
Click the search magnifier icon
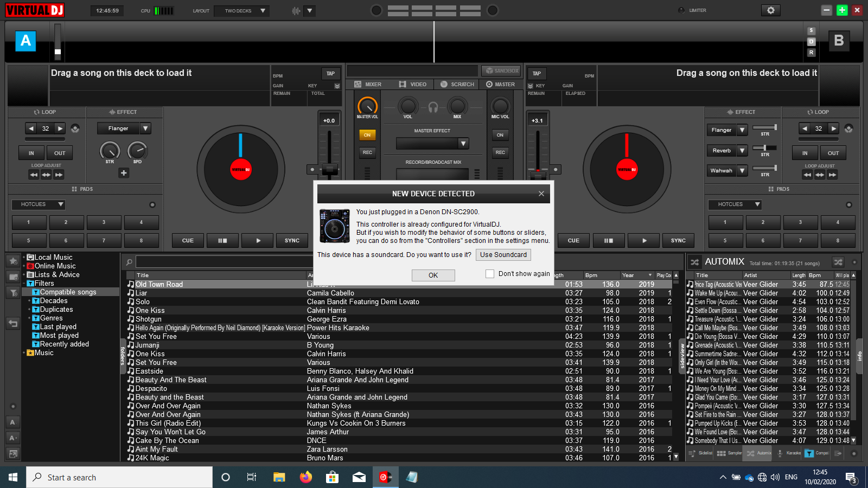click(129, 262)
